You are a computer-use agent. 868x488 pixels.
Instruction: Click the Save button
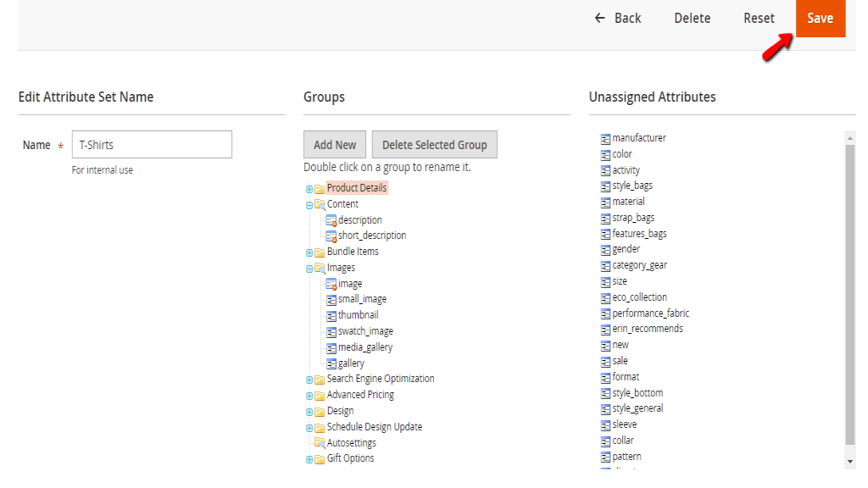tap(821, 19)
